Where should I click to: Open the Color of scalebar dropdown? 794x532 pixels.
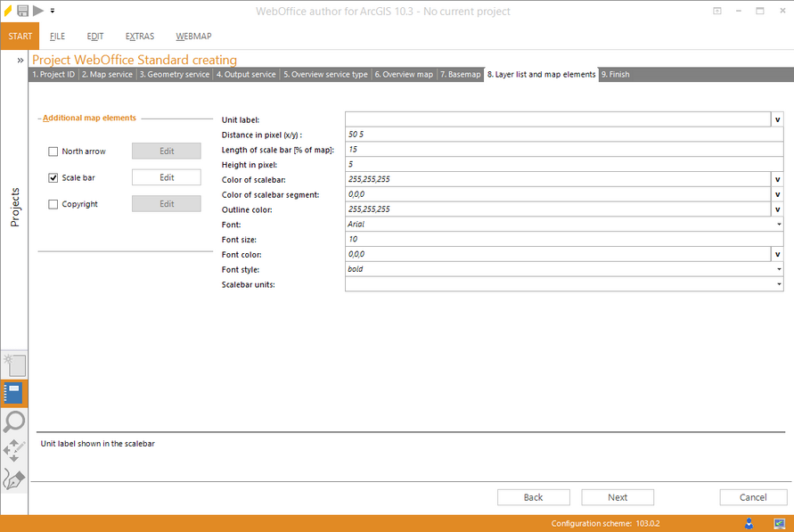point(778,179)
